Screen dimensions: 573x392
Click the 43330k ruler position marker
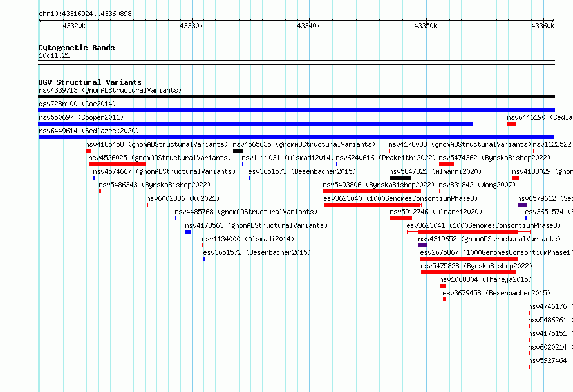(x=191, y=26)
